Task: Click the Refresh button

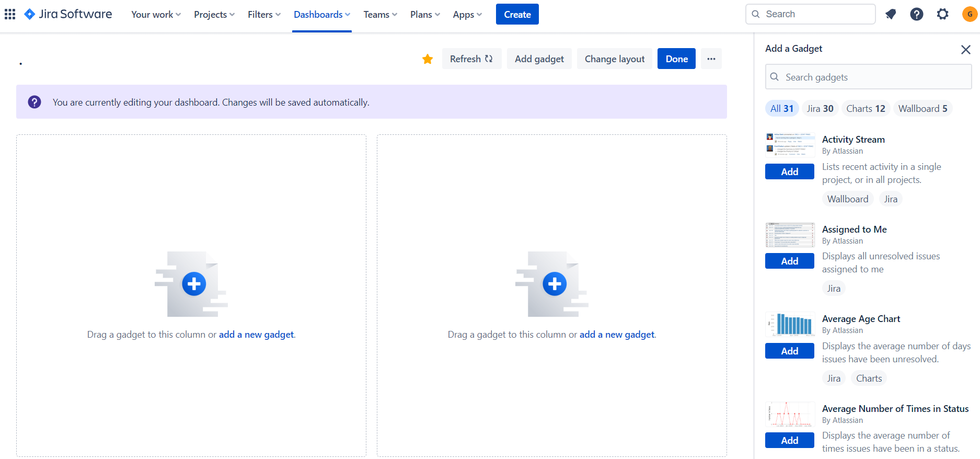Action: pyautogui.click(x=471, y=59)
